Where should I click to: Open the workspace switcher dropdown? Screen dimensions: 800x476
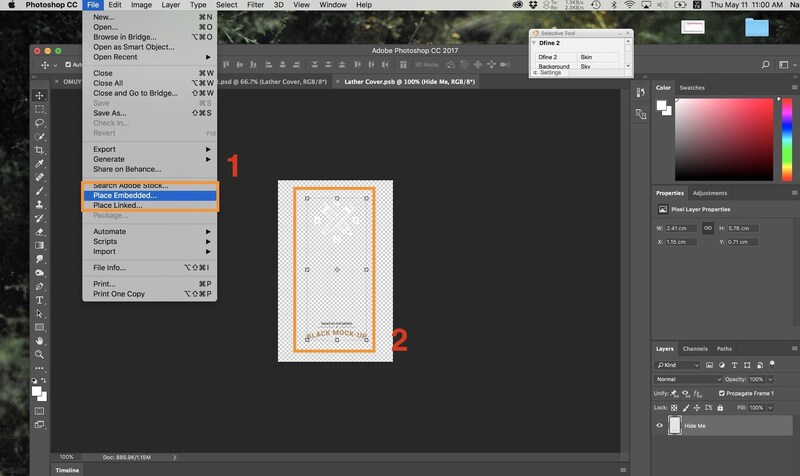784,65
